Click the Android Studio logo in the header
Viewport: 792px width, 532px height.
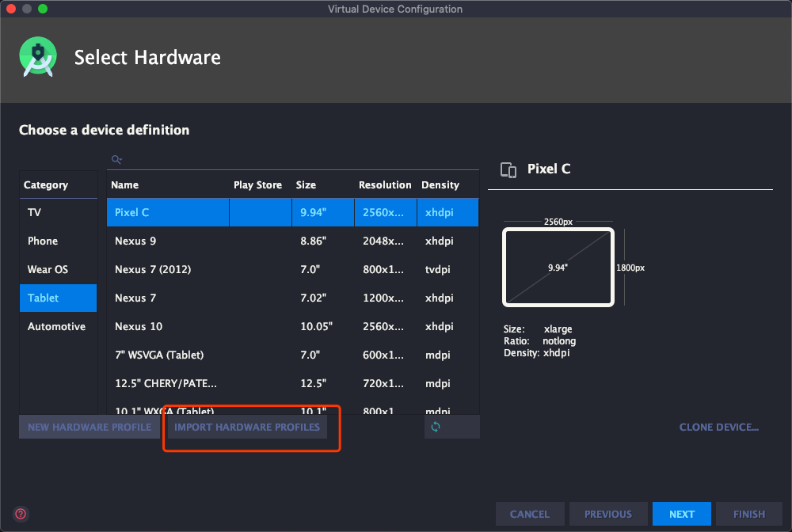(38, 57)
